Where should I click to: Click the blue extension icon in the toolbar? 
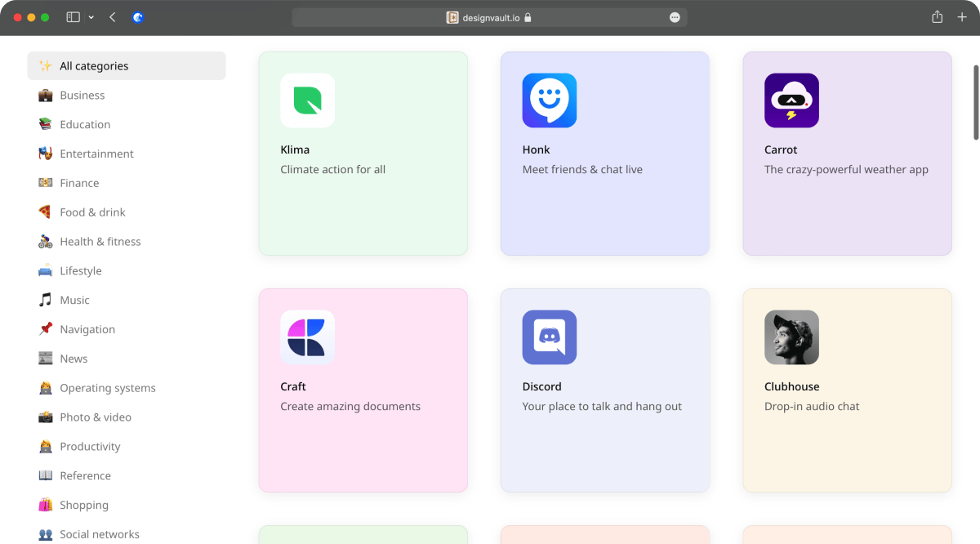coord(138,17)
